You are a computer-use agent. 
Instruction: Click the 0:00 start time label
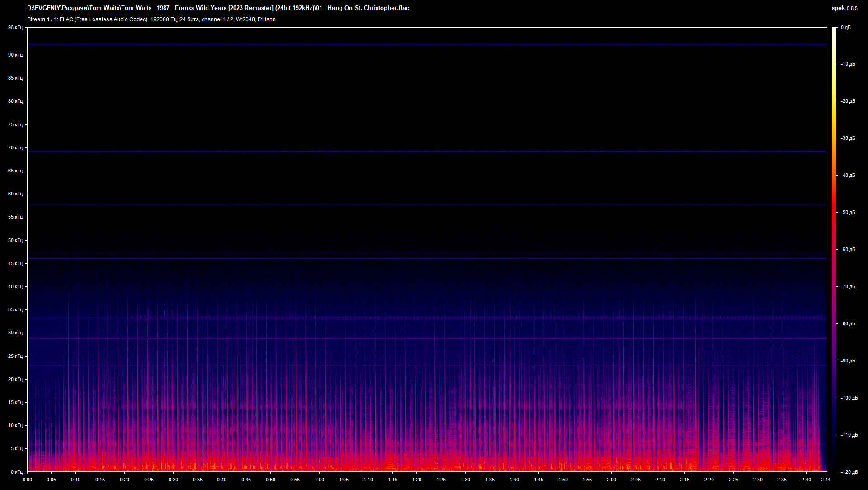click(x=27, y=480)
